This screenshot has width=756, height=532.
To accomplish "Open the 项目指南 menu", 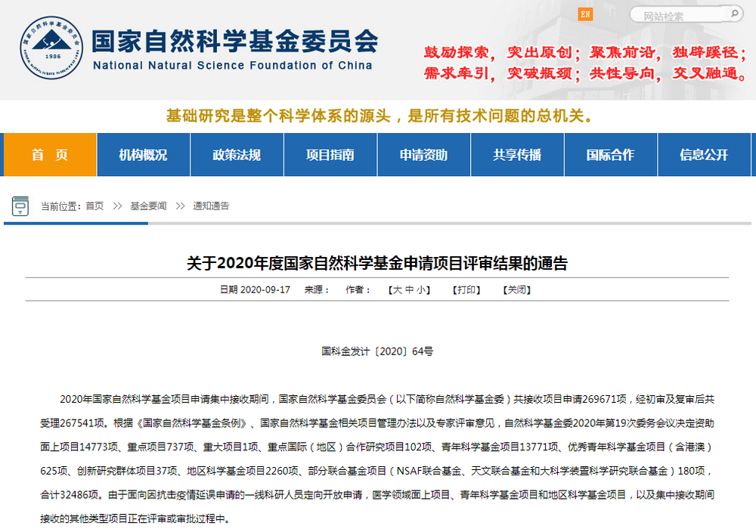I will [330, 155].
